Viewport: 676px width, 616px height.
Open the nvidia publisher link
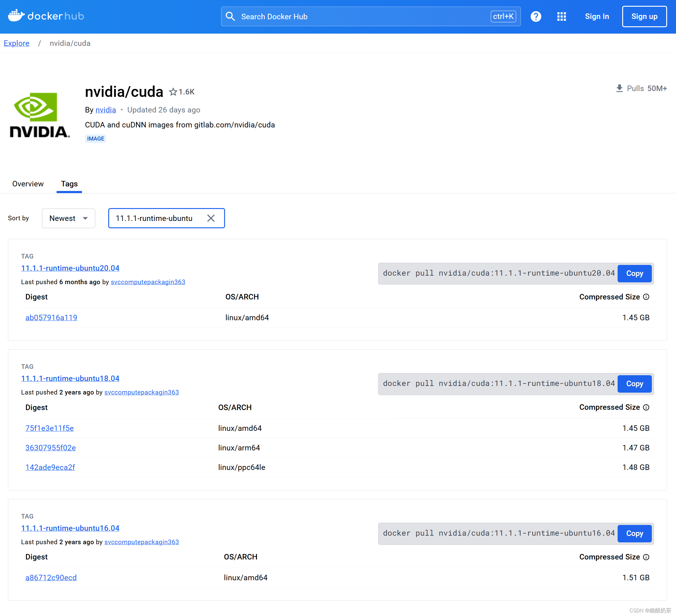105,110
